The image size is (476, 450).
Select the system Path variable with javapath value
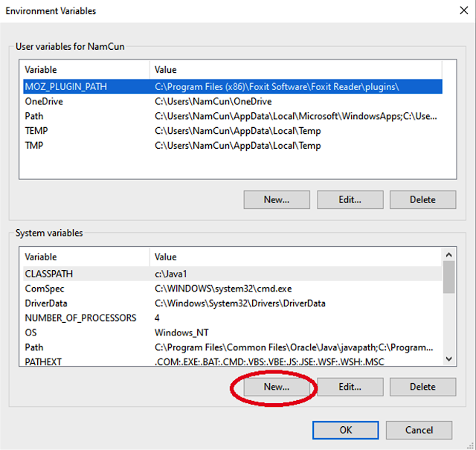tap(233, 347)
